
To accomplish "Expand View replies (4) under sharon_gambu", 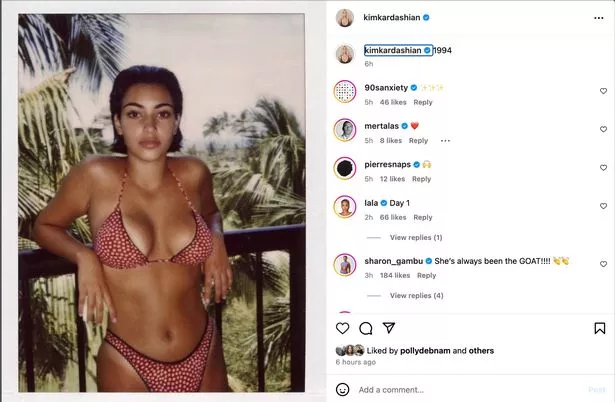I will [417, 295].
